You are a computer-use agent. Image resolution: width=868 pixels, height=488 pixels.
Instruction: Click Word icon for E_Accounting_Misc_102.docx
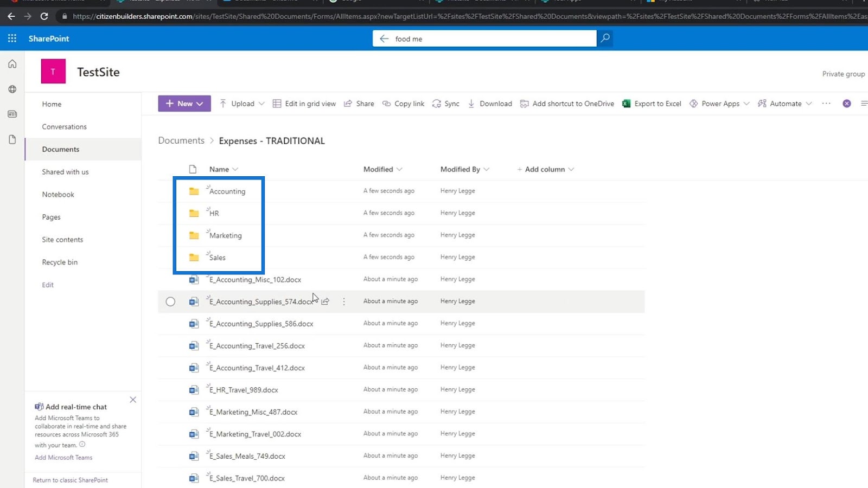[194, 280]
